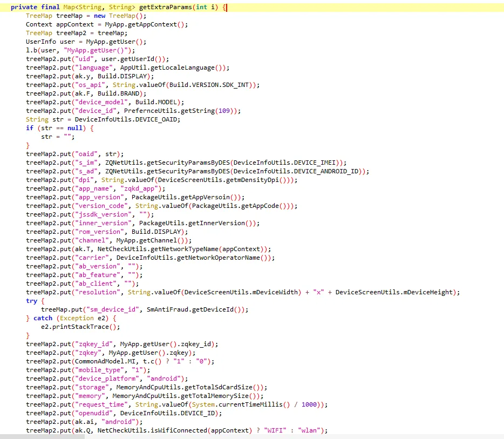
Task: Click the "s_im" string literal
Action: [86, 163]
